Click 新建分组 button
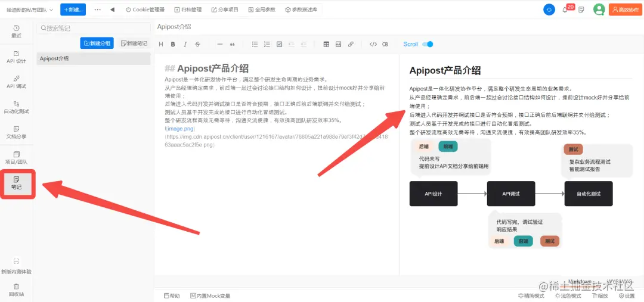 pos(97,43)
